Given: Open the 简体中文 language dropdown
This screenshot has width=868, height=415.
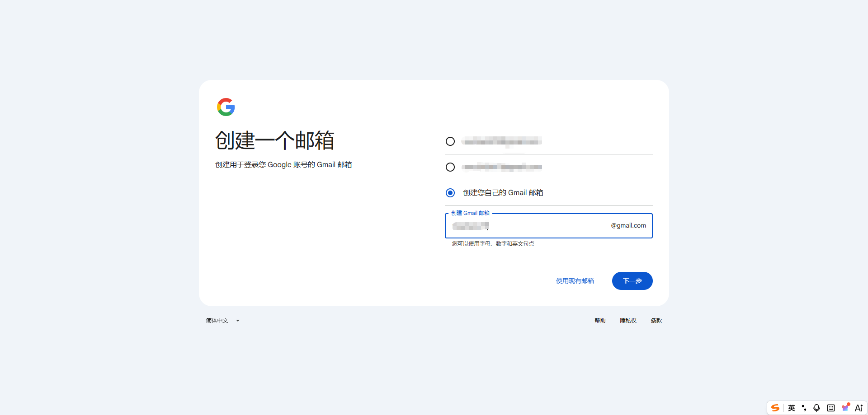Looking at the screenshot, I should 223,321.
